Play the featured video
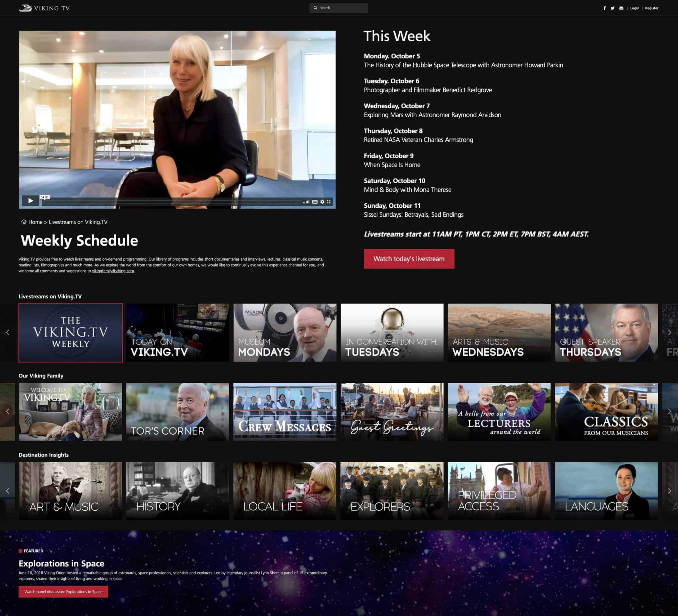The image size is (678, 616). (30, 201)
